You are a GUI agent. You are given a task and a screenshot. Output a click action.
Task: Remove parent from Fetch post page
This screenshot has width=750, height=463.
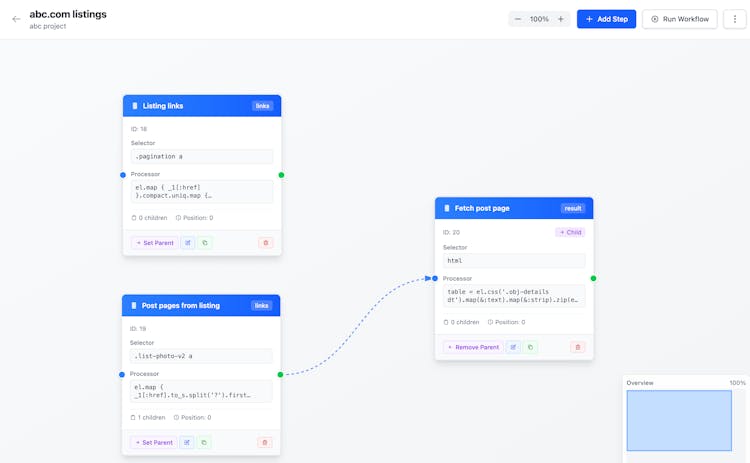tap(473, 347)
